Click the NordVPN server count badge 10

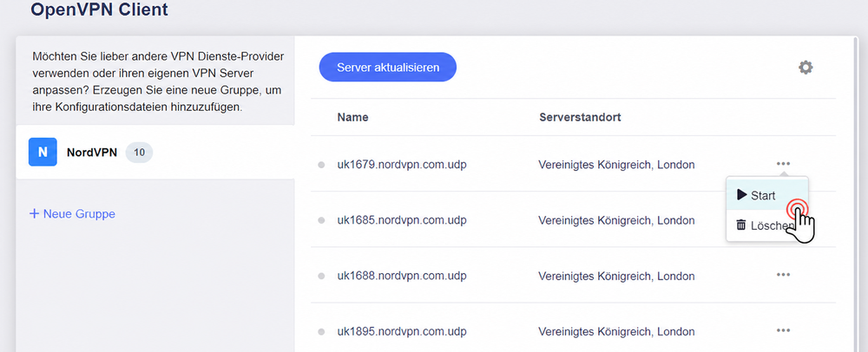pyautogui.click(x=139, y=153)
